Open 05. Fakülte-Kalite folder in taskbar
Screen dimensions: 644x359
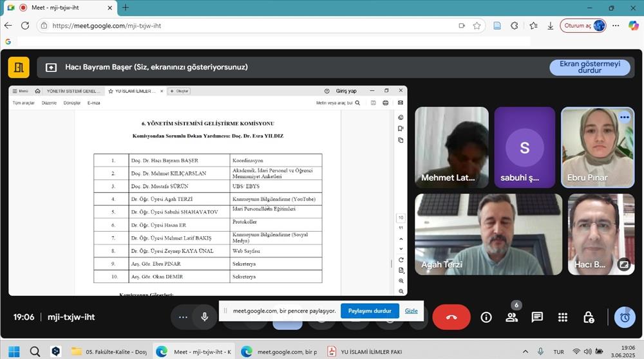pyautogui.click(x=109, y=352)
